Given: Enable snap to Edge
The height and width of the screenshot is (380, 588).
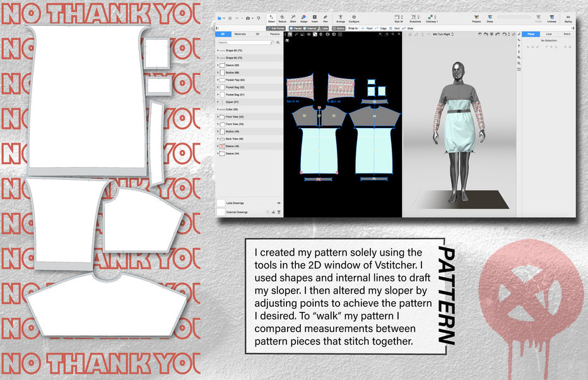Looking at the screenshot, I should (381, 28).
